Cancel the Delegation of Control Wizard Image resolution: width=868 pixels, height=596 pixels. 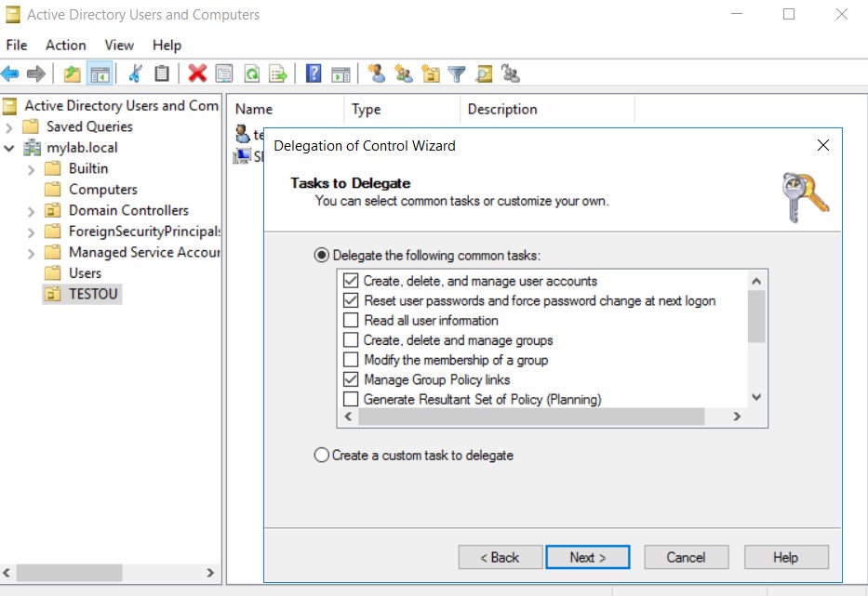(686, 557)
